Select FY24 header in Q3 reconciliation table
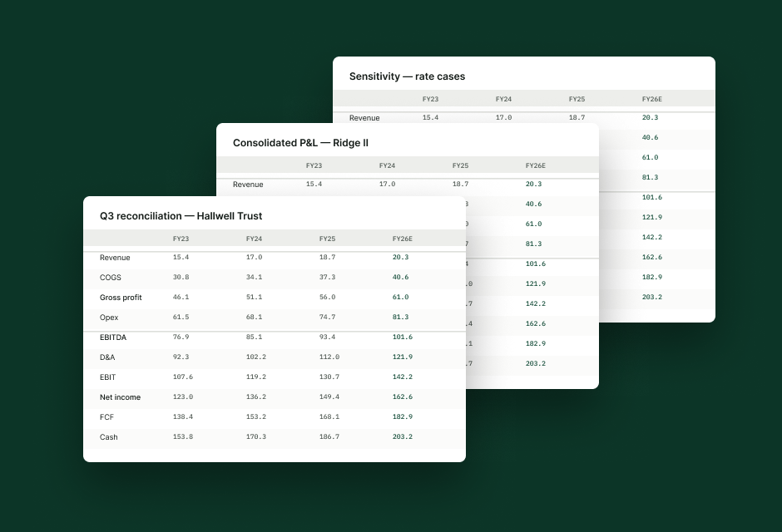The height and width of the screenshot is (532, 782). (254, 239)
